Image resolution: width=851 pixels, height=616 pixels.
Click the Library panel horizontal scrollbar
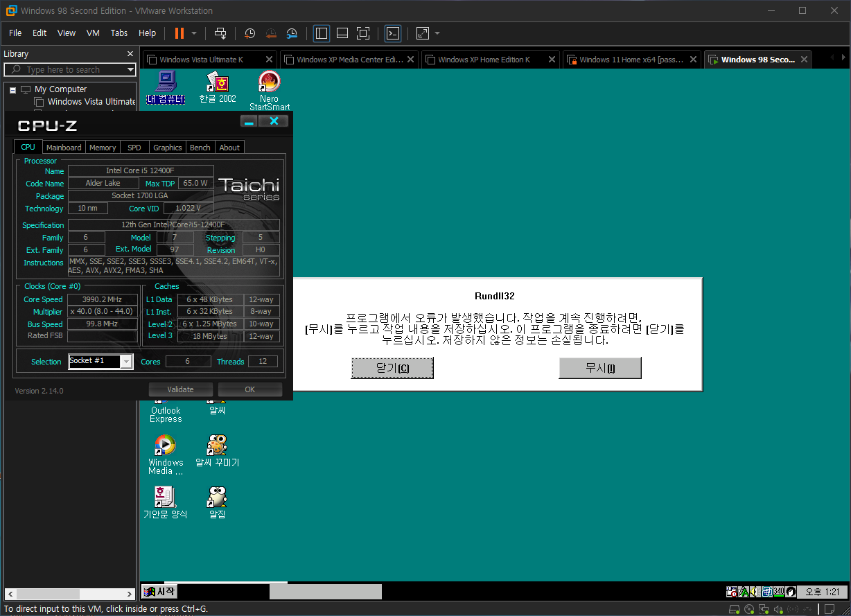(69, 594)
